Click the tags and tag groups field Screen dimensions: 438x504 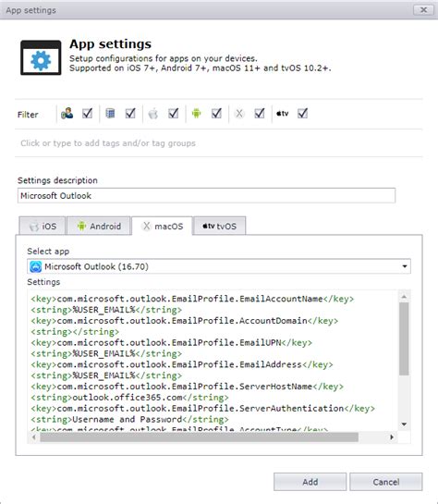[219, 143]
